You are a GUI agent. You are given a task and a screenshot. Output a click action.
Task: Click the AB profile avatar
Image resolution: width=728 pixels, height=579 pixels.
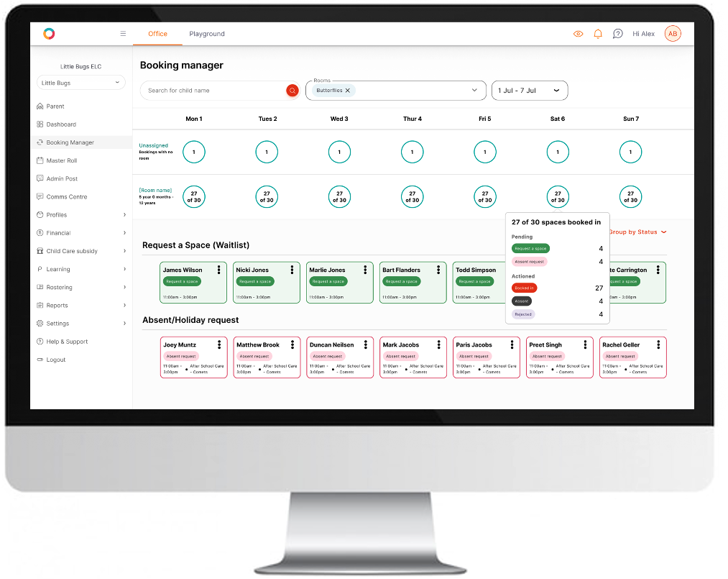(672, 33)
